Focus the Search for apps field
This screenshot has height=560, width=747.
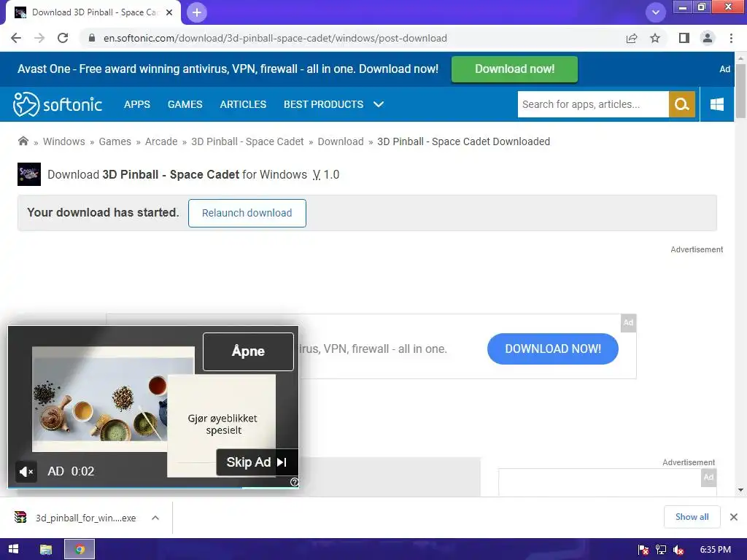click(593, 104)
